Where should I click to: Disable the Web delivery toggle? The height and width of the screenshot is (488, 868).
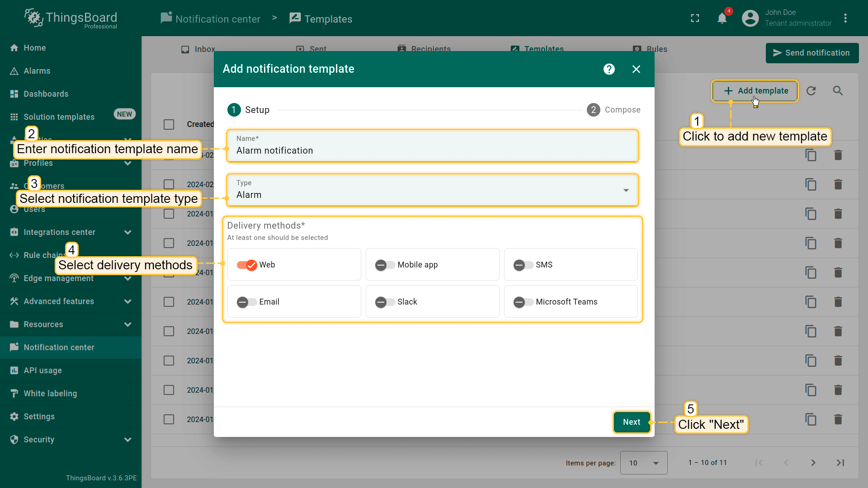click(x=247, y=265)
